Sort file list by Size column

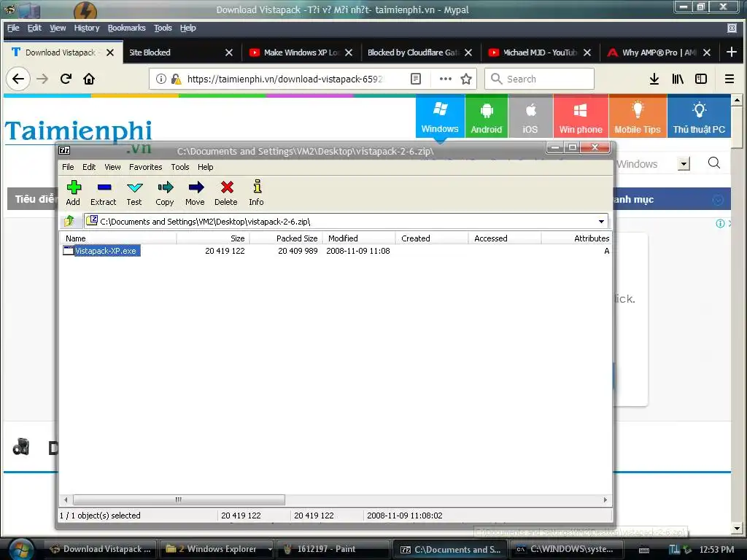pos(213,238)
